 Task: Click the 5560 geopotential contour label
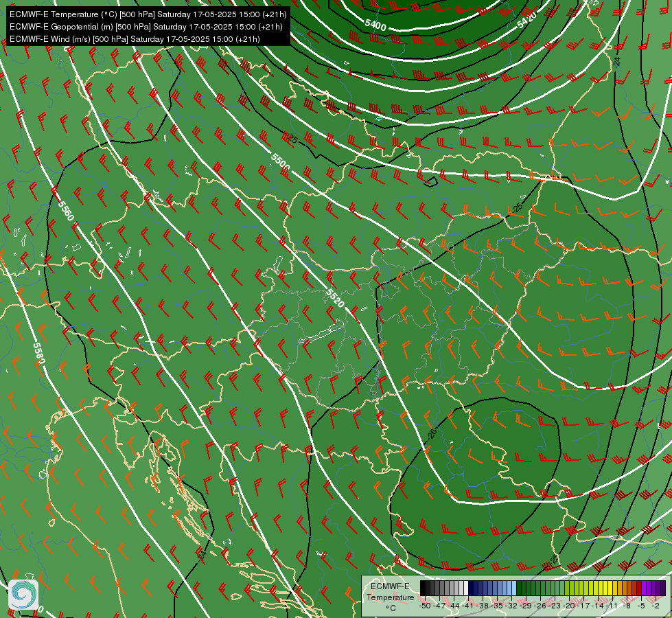coord(66,211)
